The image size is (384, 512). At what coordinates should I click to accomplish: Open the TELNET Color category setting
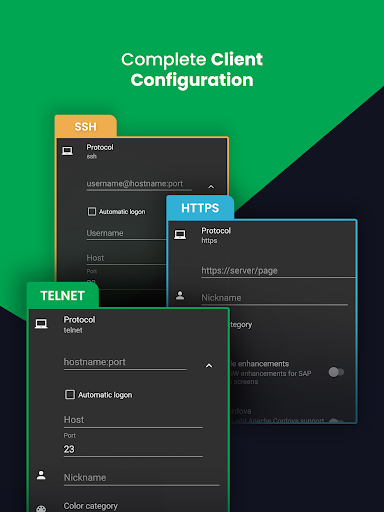(x=90, y=506)
